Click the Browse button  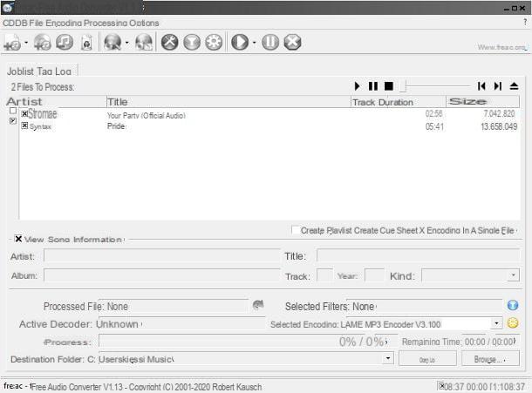click(x=490, y=358)
